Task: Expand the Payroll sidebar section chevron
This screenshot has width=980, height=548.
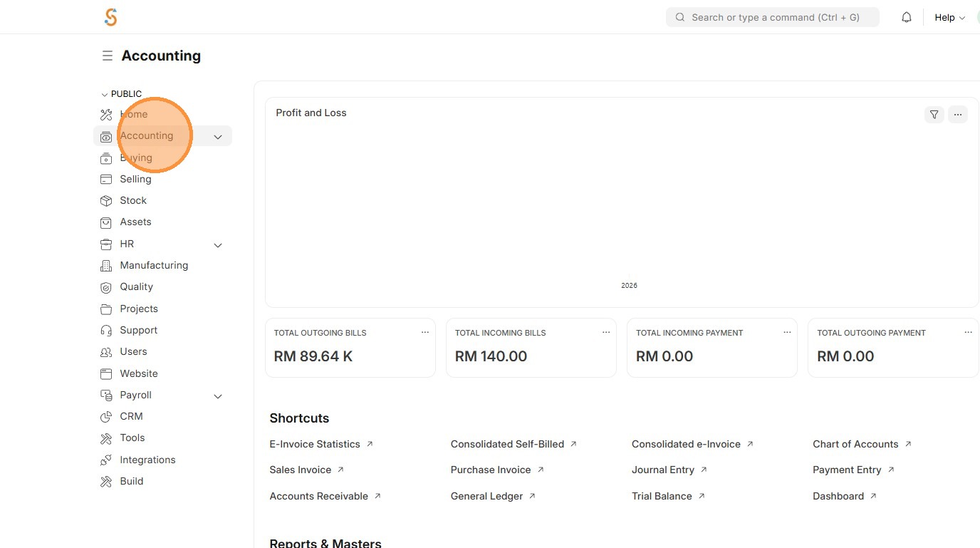Action: click(218, 396)
